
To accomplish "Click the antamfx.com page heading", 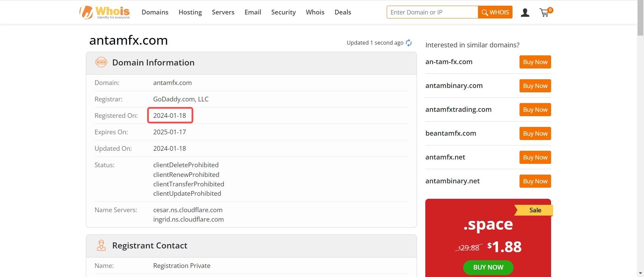I will pos(128,40).
